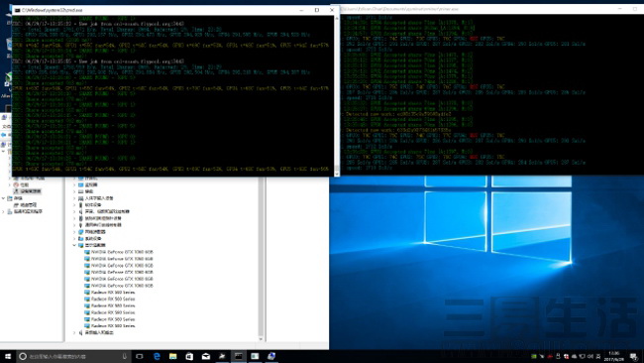Open Microsoft Edge from the taskbar

coord(157,356)
